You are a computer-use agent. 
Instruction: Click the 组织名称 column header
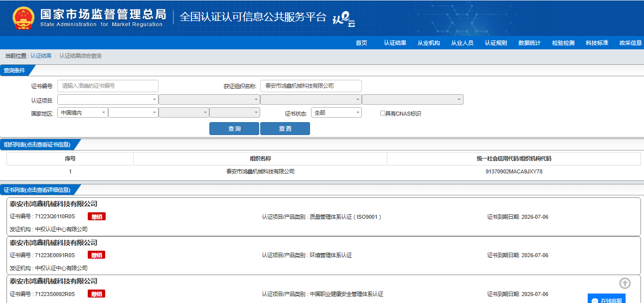tap(260, 158)
